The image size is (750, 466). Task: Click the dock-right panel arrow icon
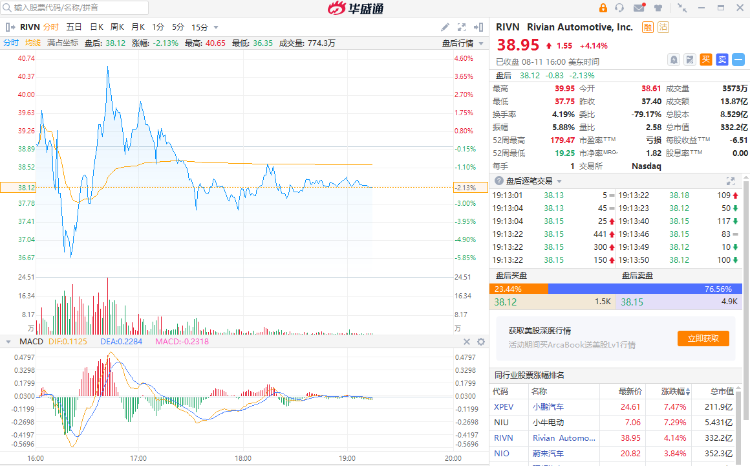point(478,27)
